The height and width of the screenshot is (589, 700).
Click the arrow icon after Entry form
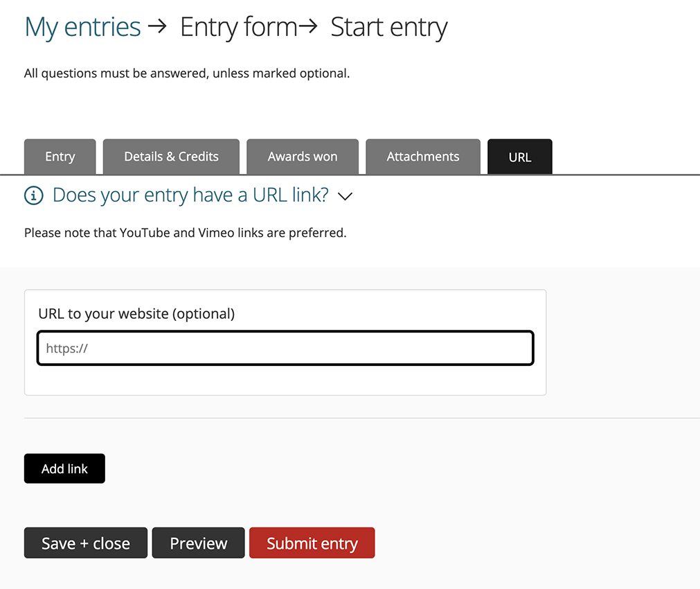pyautogui.click(x=309, y=28)
